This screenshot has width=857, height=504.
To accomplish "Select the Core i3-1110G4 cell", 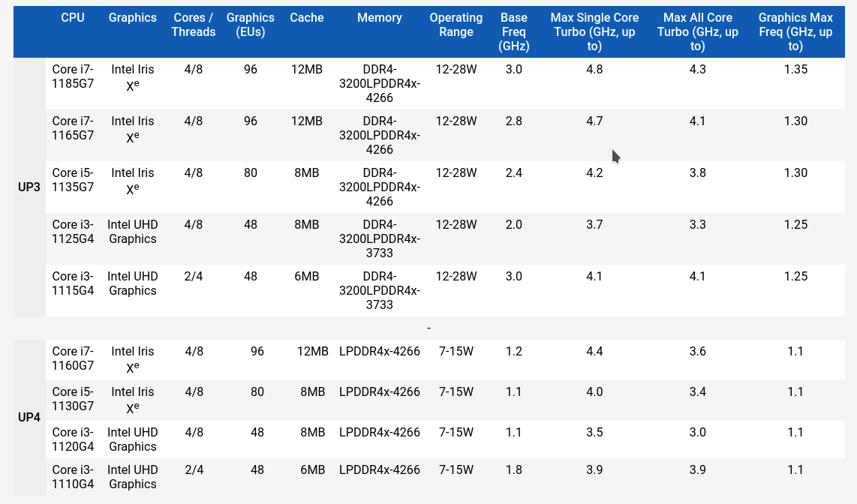I will (73, 477).
